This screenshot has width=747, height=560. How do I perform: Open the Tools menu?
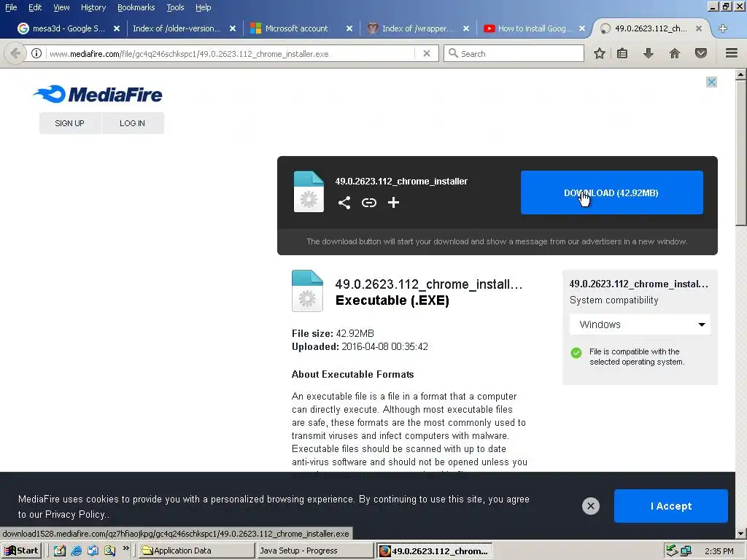(175, 7)
